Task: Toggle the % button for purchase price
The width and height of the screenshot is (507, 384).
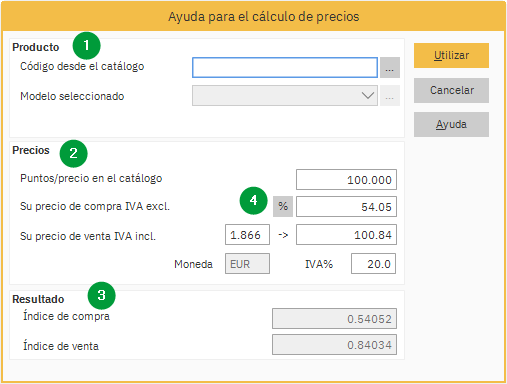Action: [283, 207]
